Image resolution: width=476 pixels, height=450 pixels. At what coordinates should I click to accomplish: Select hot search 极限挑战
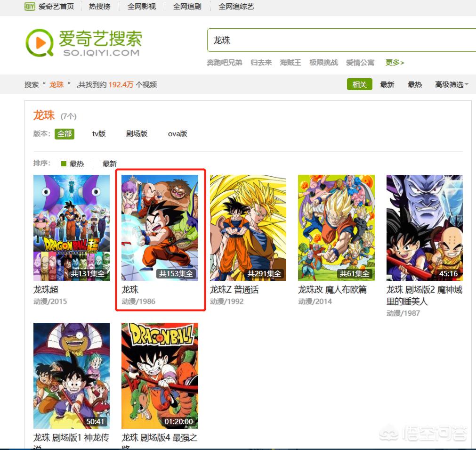[x=323, y=63]
